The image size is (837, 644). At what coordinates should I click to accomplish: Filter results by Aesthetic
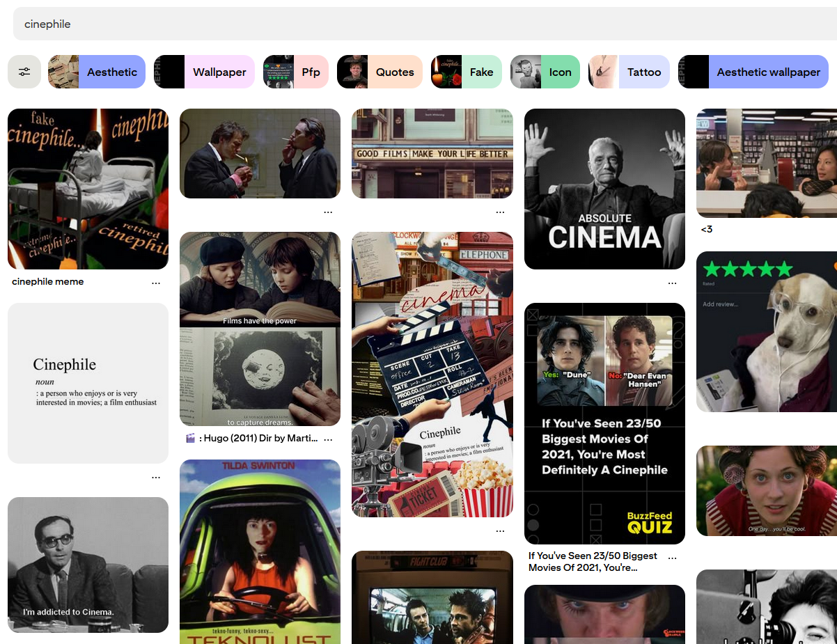click(97, 72)
